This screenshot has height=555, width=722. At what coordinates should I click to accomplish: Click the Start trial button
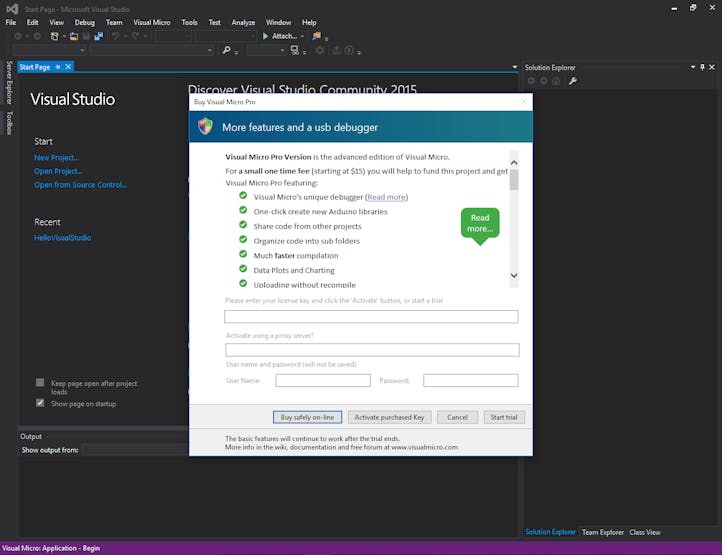coord(504,417)
